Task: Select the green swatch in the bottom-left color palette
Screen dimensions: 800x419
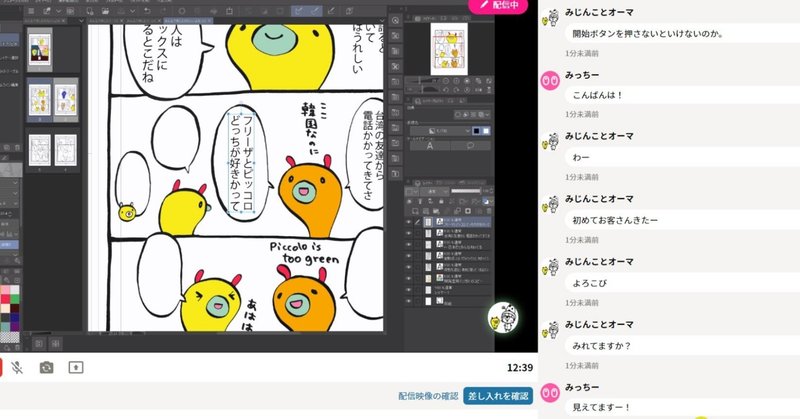Action: [14, 299]
